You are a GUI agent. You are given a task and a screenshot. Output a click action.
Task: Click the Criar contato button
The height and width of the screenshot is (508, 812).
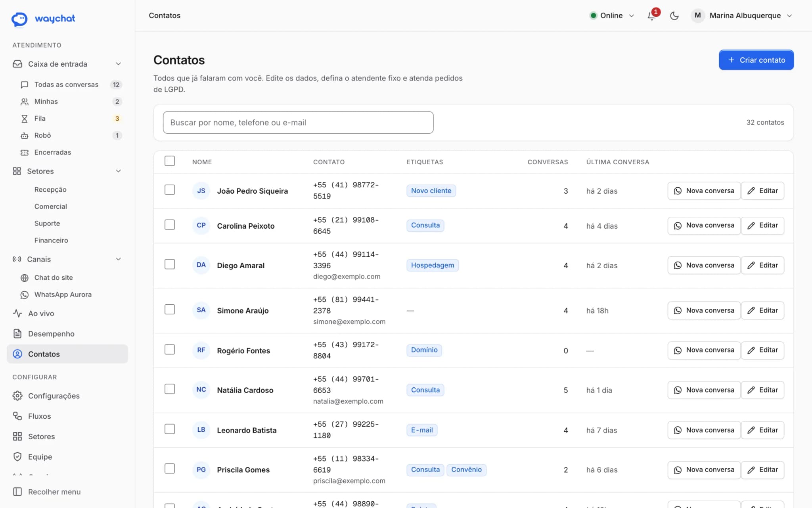click(756, 60)
